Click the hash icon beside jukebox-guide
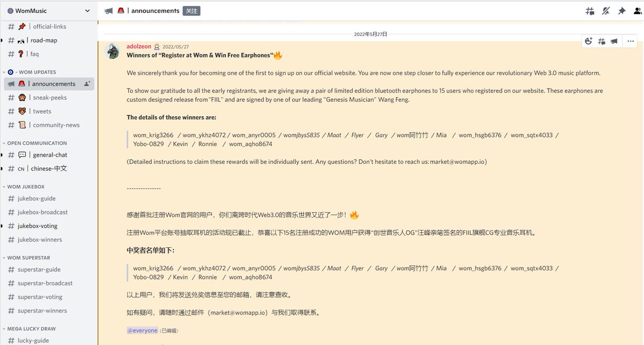644x345 pixels. click(11, 198)
